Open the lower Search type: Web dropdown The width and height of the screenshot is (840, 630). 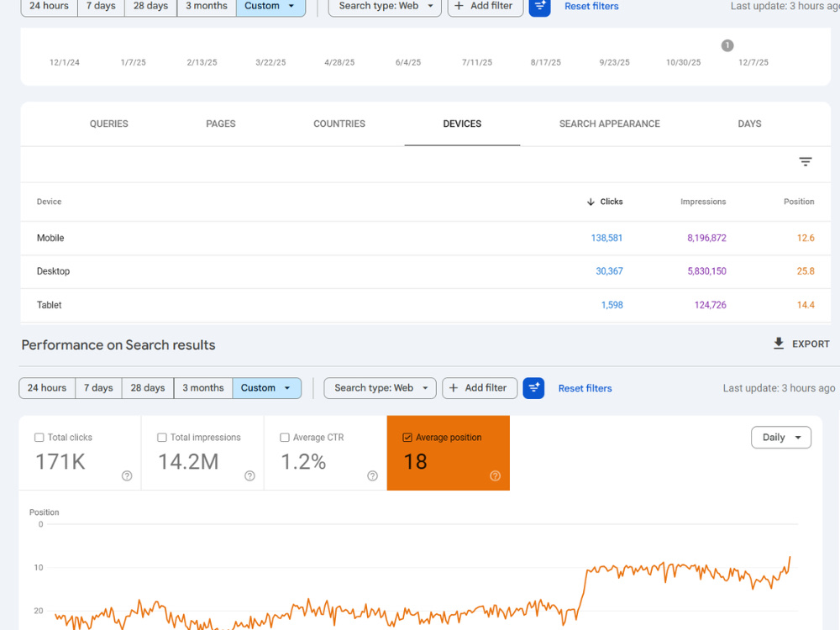pos(380,388)
